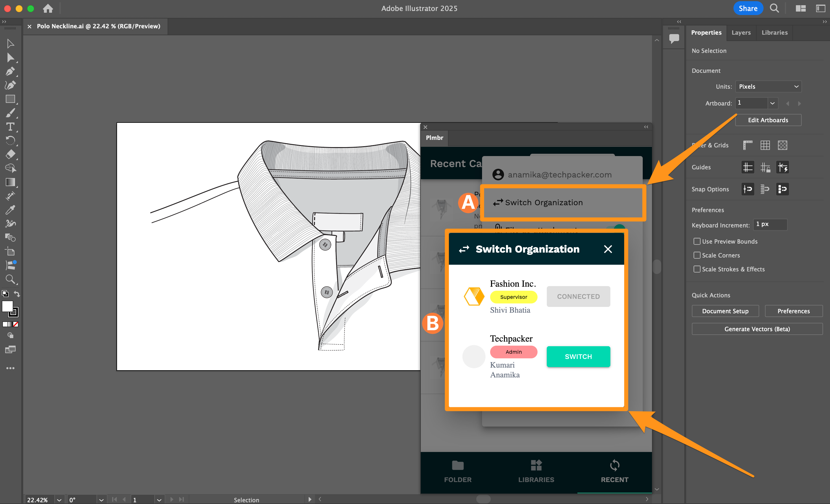Select the Selection arrow tool

10,43
